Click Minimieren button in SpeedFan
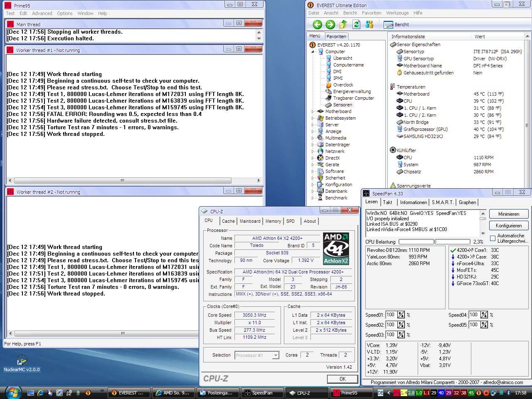This screenshot has width=532, height=399. pyautogui.click(x=509, y=214)
